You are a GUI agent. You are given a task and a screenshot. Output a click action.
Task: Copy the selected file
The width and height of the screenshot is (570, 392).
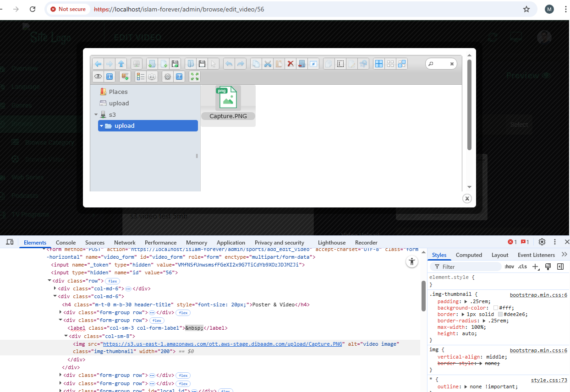tap(256, 64)
